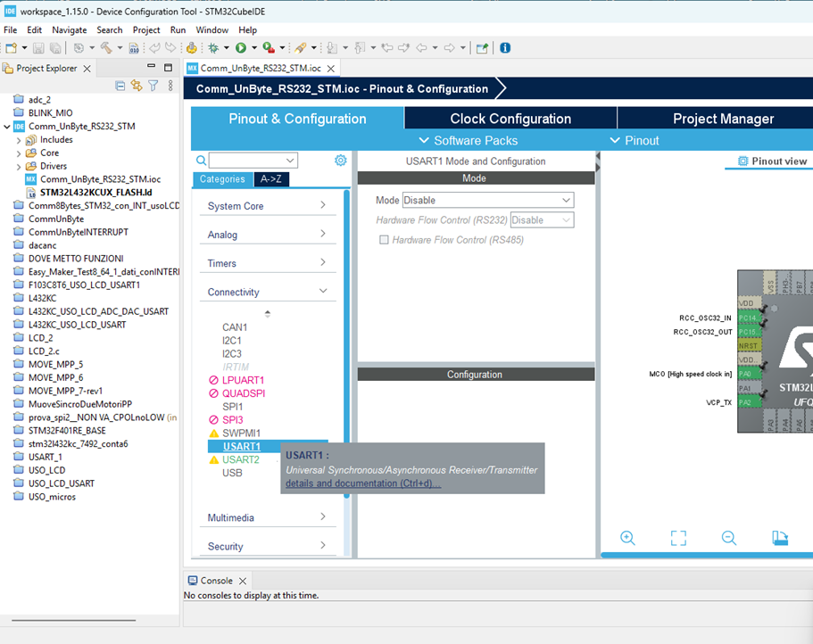Close the Console view
Viewport: 813px width, 644px height.
click(242, 581)
